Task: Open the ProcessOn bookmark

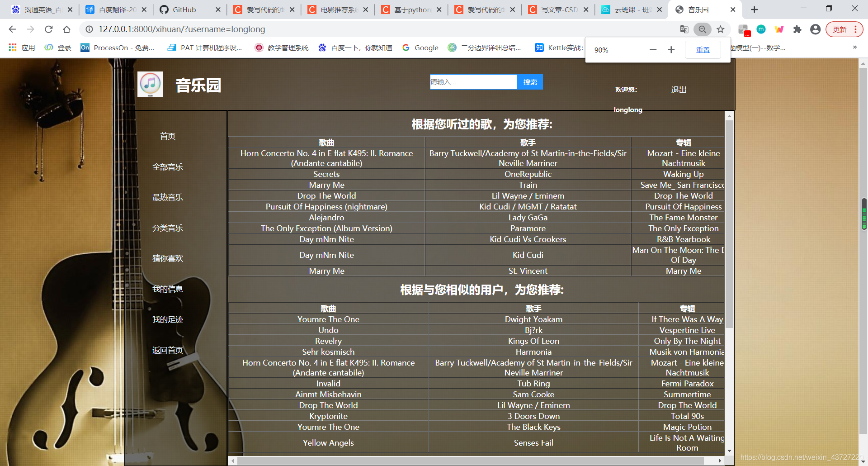Action: [118, 48]
